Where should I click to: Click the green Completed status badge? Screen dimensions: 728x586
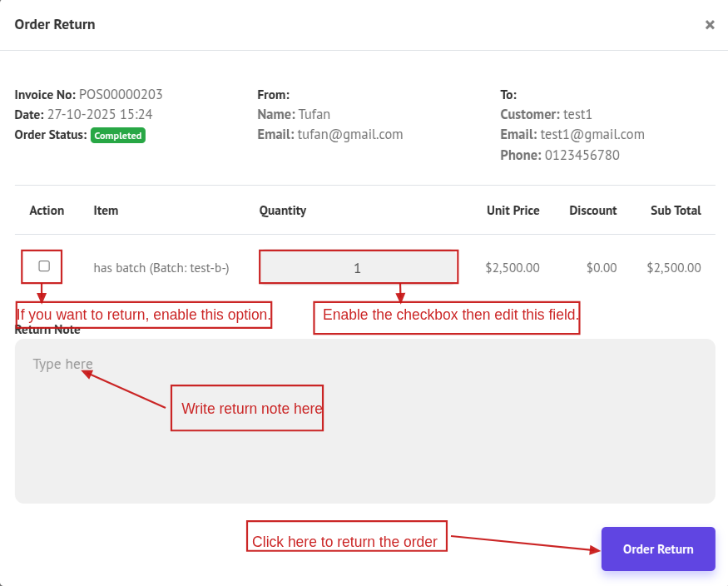pos(118,136)
